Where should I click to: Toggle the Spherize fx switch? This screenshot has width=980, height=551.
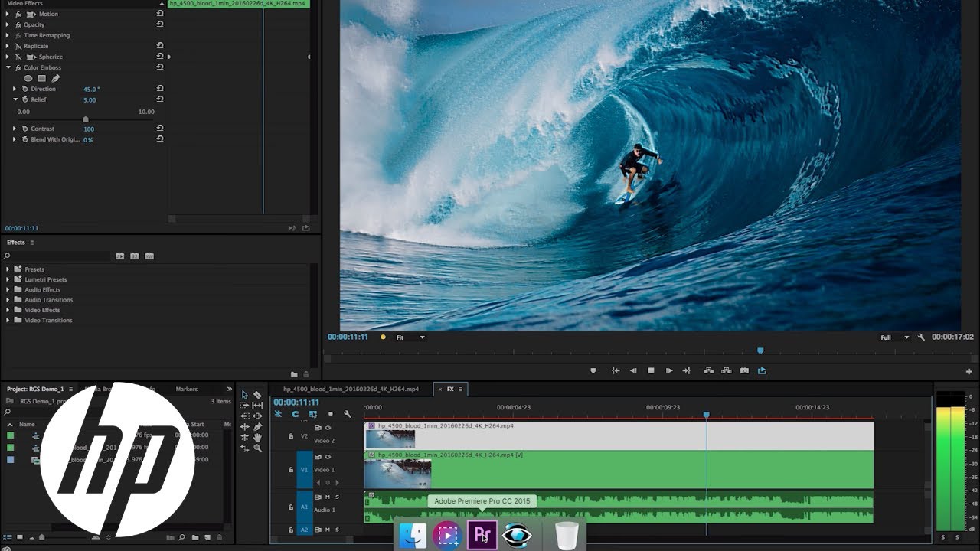pos(18,57)
